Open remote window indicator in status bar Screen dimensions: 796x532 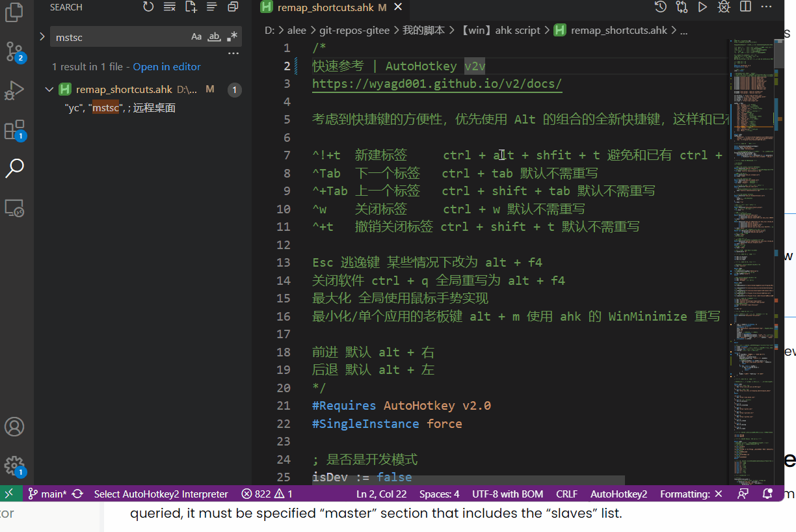point(10,494)
